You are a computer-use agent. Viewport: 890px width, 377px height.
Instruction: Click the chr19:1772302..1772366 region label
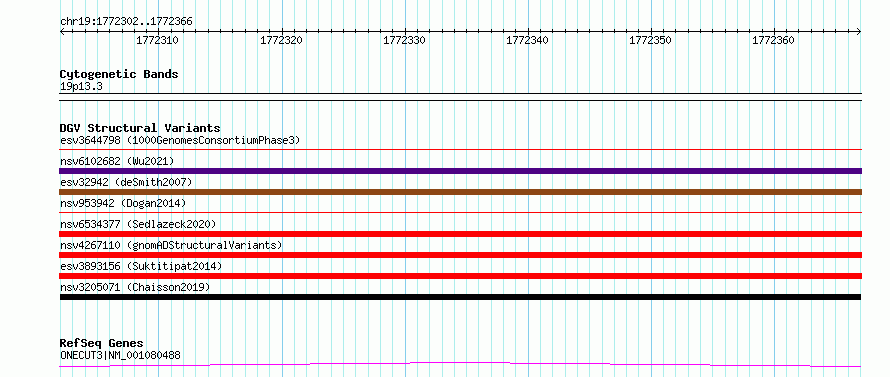126,22
